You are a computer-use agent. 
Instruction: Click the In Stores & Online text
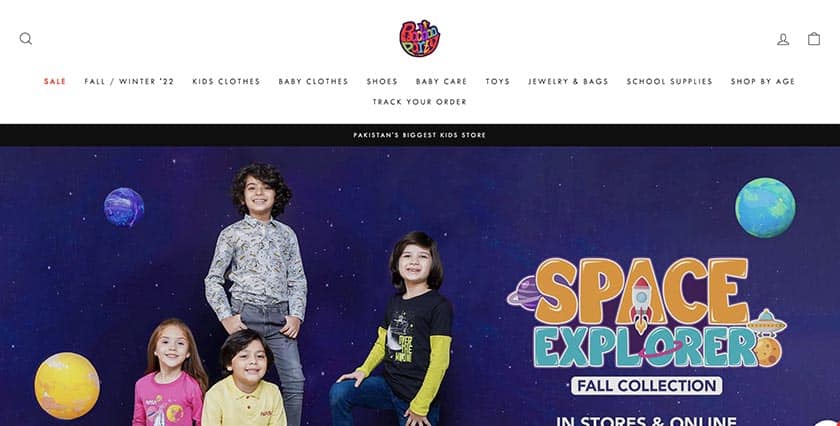646,420
